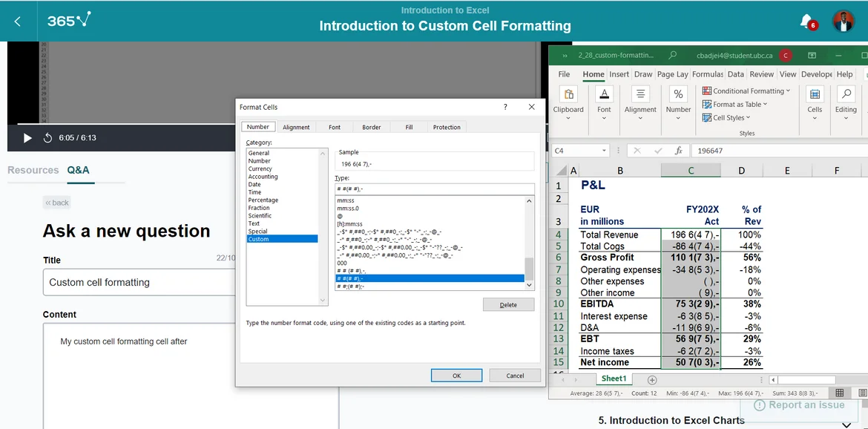Add a new sheet with plus icon
Image resolution: width=868 pixels, height=429 pixels.
[x=652, y=379]
